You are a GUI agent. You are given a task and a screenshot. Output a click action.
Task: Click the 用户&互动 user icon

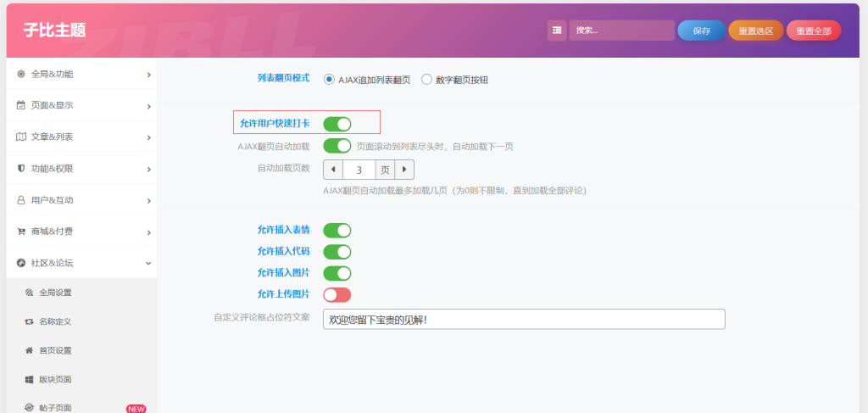[x=21, y=200]
